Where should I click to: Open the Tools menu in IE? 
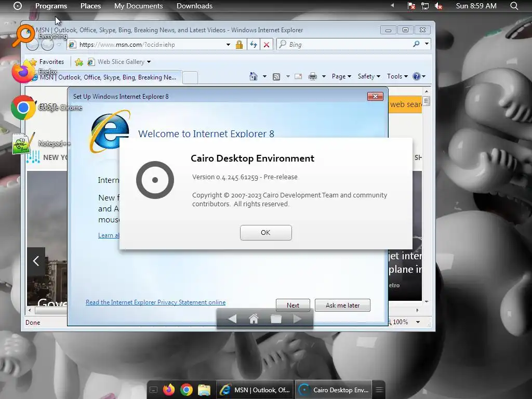click(397, 76)
